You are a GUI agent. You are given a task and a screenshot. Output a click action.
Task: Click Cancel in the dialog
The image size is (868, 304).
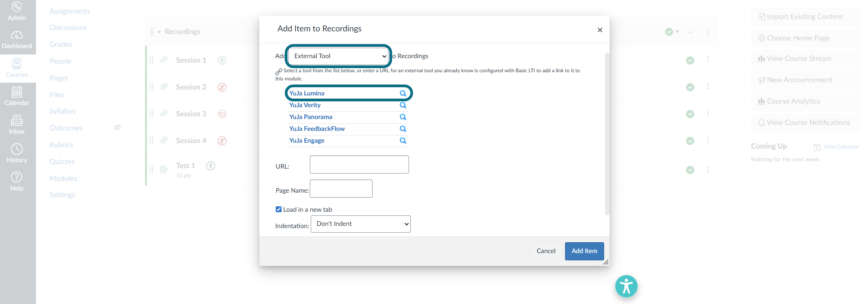[546, 251]
